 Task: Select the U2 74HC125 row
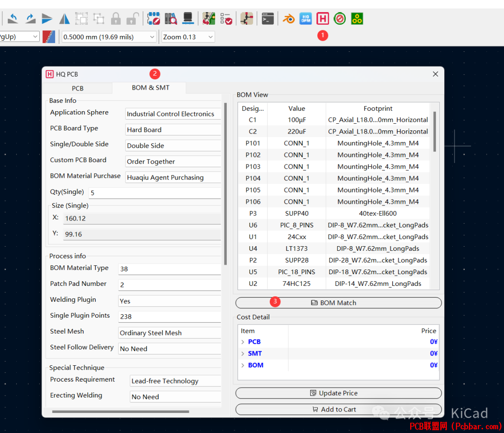tap(334, 284)
